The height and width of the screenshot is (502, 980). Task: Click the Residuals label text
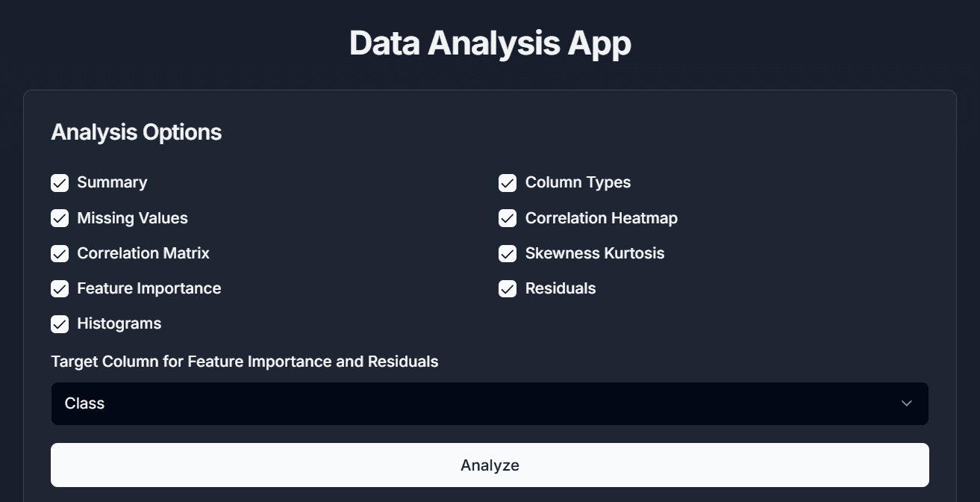click(x=561, y=288)
